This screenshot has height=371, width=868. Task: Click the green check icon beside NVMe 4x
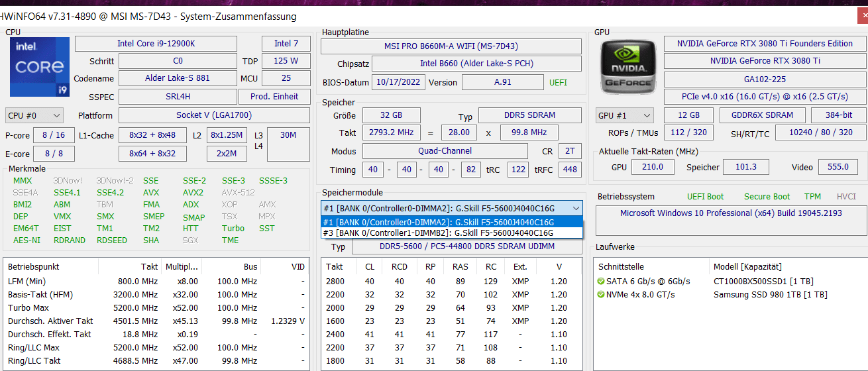pyautogui.click(x=600, y=294)
